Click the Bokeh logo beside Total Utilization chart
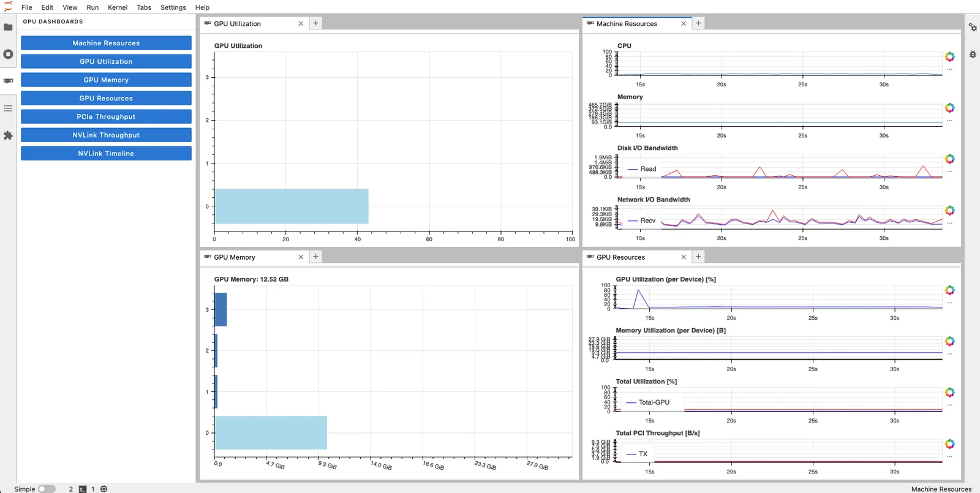Screen dimensions: 980x493 click(949, 393)
